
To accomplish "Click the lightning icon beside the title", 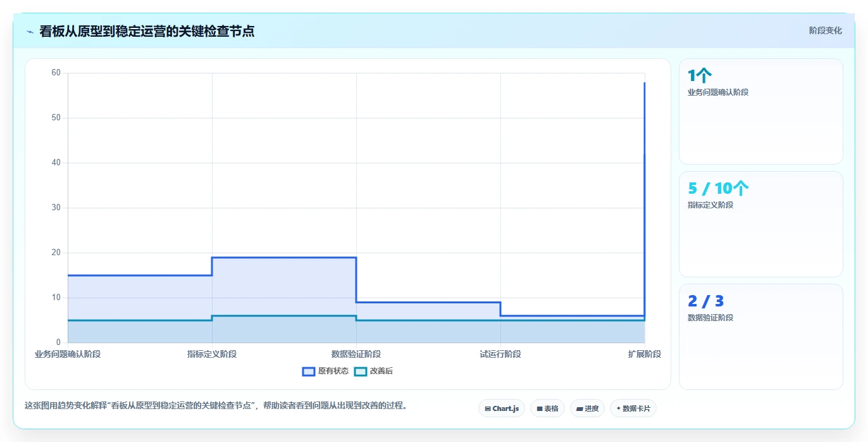I will click(30, 31).
